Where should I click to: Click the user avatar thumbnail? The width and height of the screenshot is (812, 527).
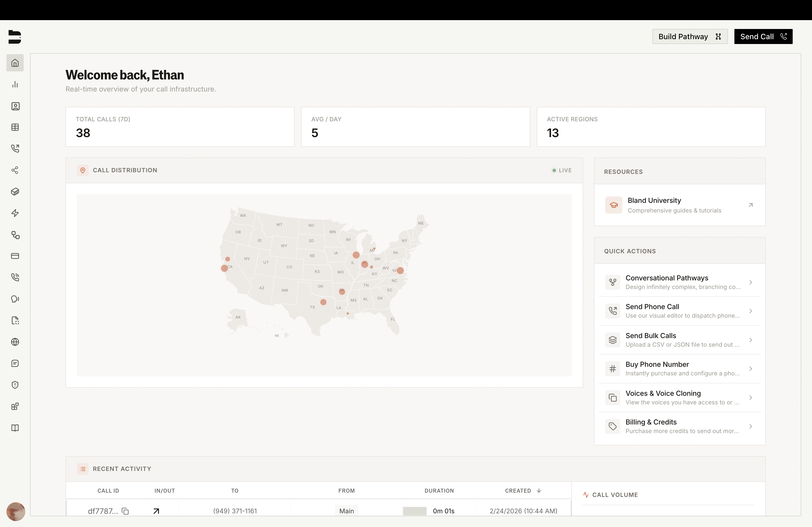click(x=16, y=511)
